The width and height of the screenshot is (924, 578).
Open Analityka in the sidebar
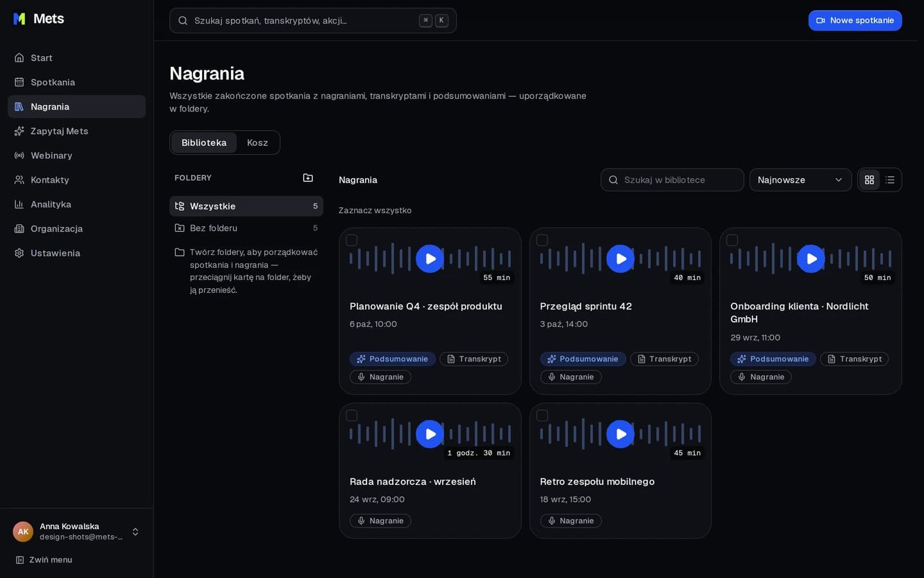(x=76, y=204)
